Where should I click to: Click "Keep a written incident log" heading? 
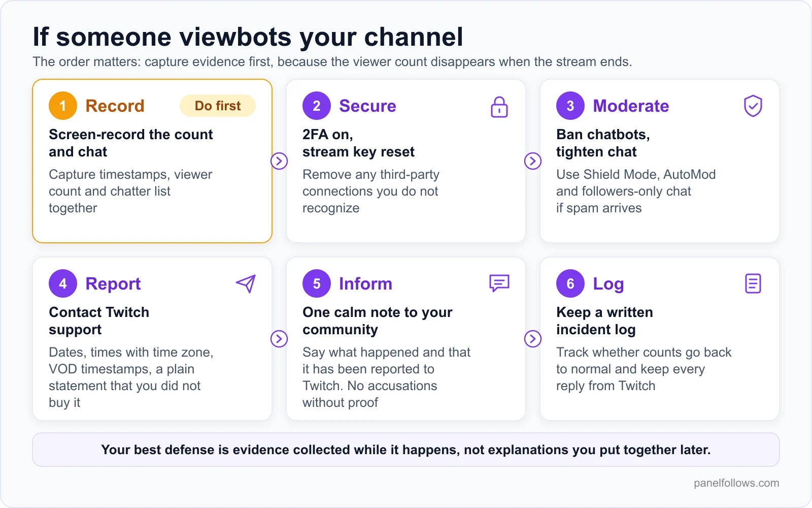pos(604,321)
